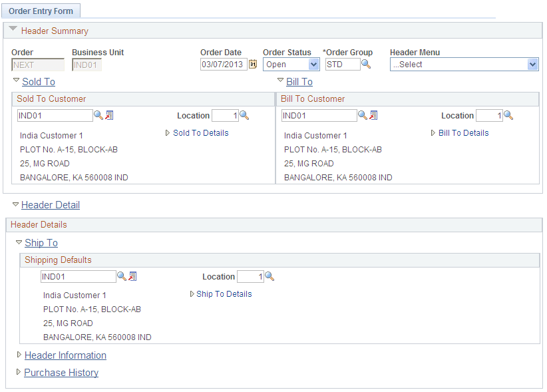Open the Order Date calendar picker
This screenshot has height=392, width=547.
(x=253, y=65)
